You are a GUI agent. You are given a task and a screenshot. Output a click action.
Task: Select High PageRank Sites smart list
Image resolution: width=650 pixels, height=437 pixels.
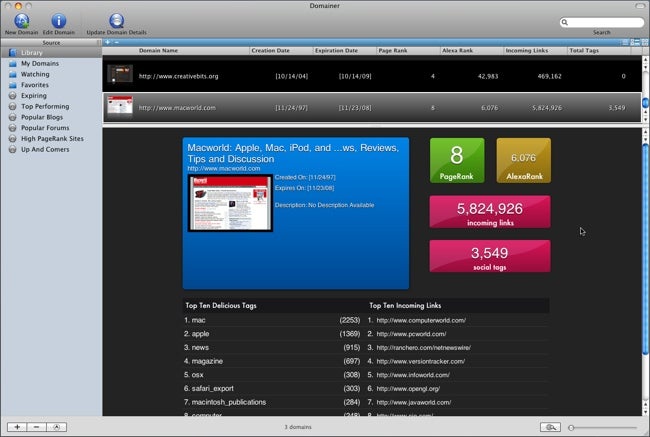coord(52,139)
